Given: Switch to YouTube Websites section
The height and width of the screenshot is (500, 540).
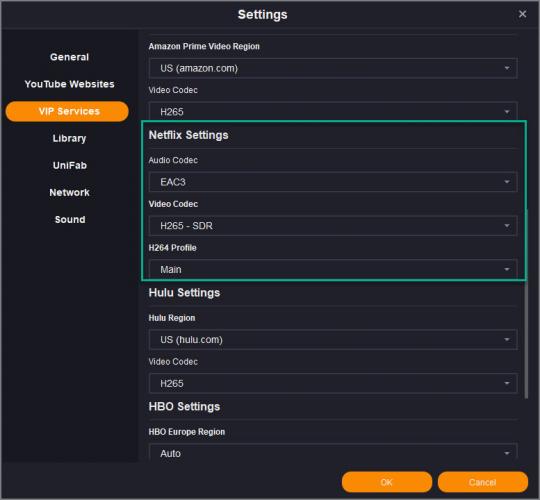Looking at the screenshot, I should (x=69, y=84).
